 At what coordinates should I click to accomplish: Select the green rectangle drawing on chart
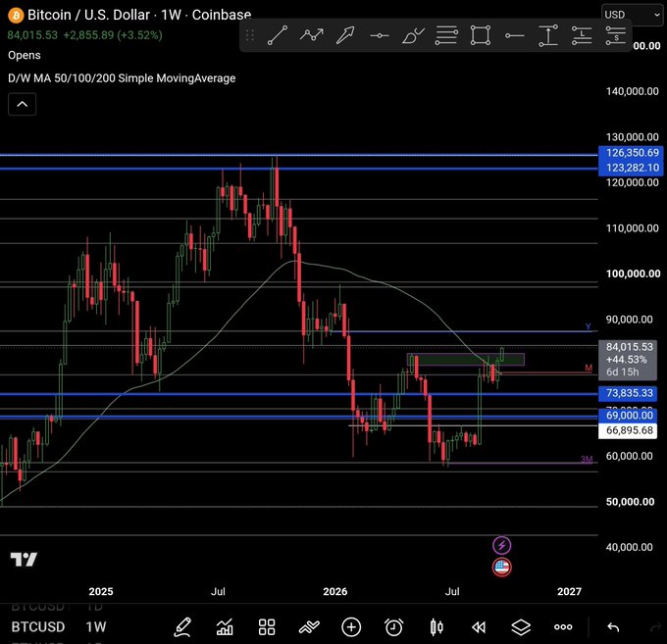(x=466, y=360)
